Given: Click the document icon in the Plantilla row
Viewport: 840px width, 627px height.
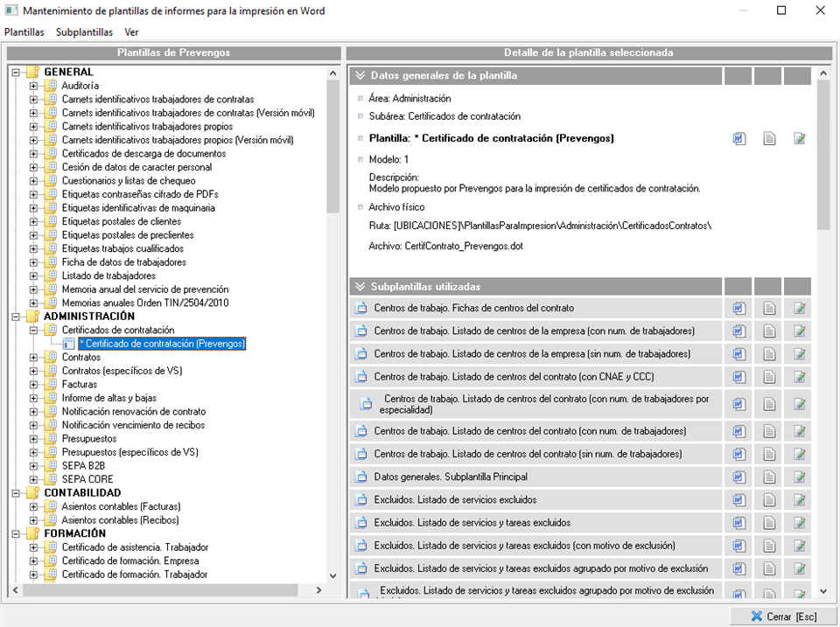Looking at the screenshot, I should tap(769, 138).
